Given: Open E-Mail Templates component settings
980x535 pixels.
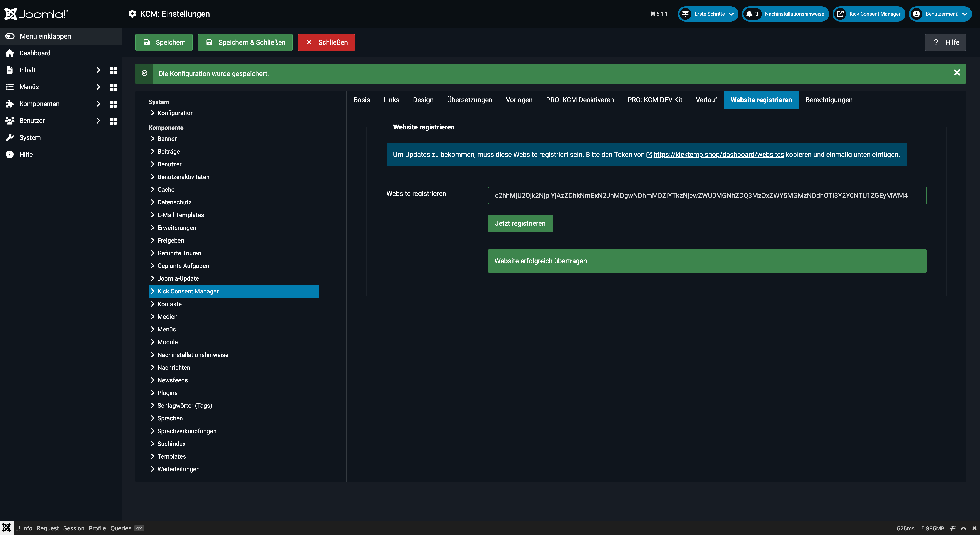Looking at the screenshot, I should coord(181,215).
